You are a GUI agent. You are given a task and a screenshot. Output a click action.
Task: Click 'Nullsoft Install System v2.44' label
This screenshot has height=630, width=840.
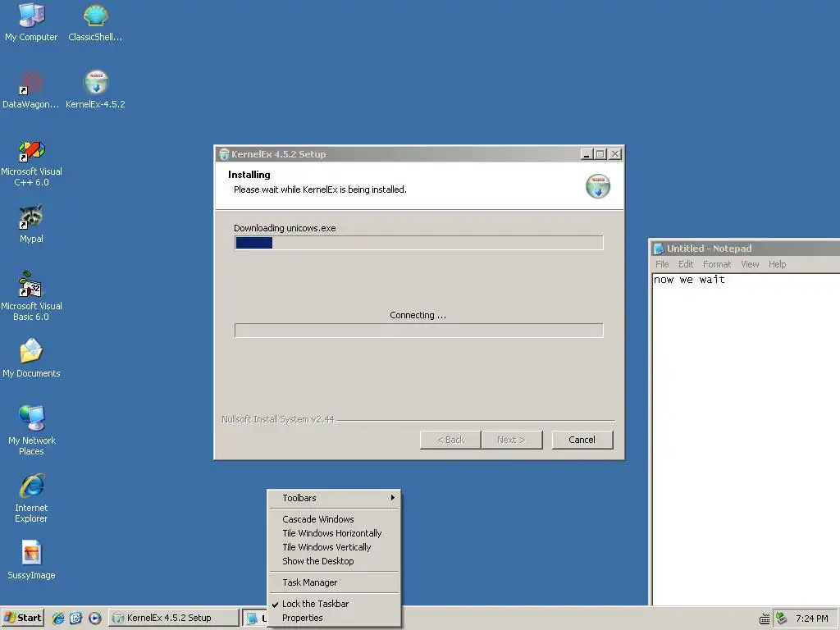click(x=277, y=419)
